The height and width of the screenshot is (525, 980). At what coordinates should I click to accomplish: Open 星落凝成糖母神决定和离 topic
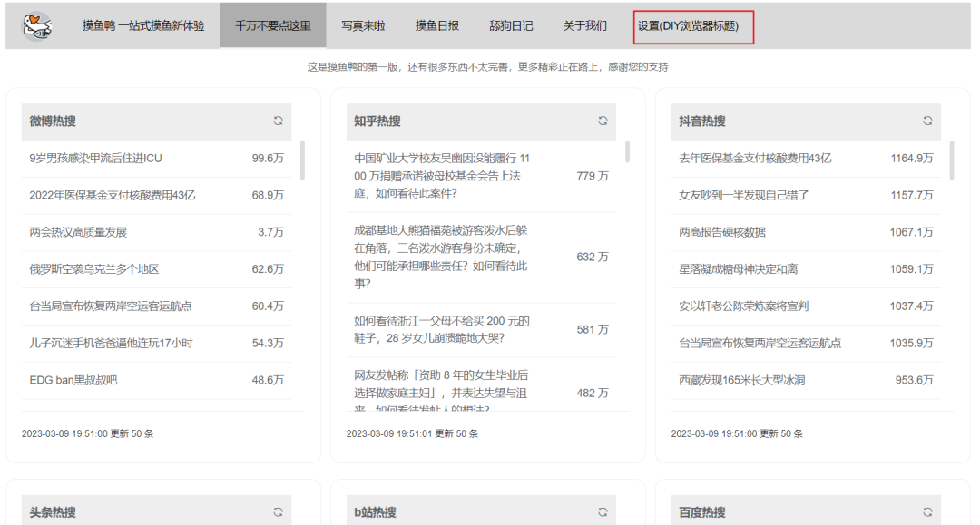[x=738, y=269]
